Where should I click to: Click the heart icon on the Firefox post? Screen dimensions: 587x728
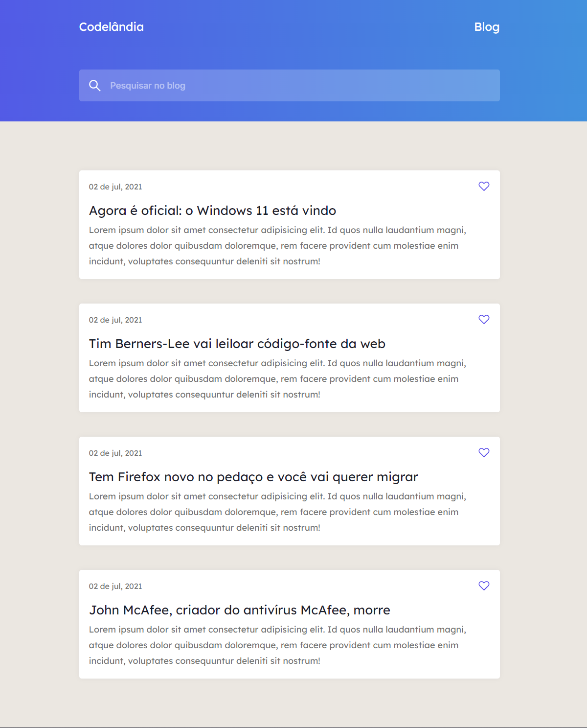(484, 452)
